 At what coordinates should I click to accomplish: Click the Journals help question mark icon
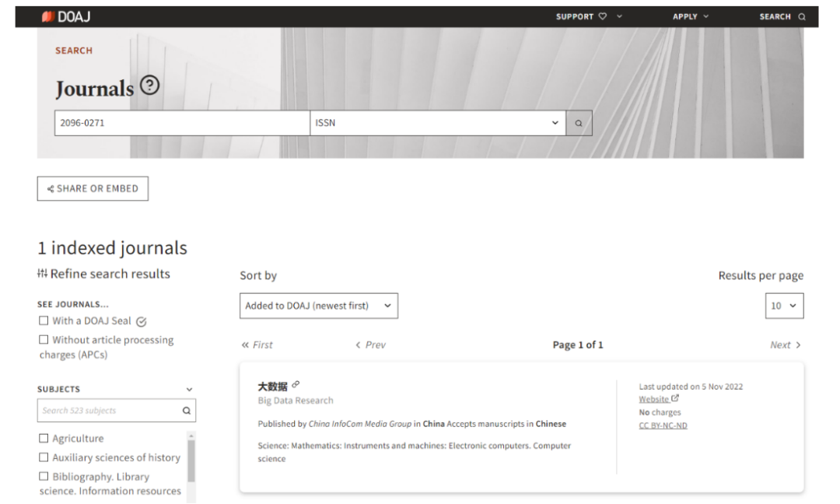point(149,85)
